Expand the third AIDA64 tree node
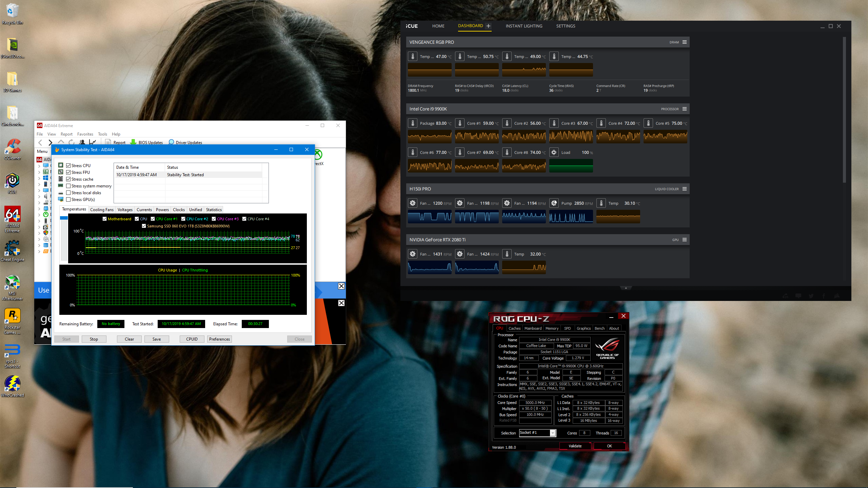 pyautogui.click(x=39, y=178)
